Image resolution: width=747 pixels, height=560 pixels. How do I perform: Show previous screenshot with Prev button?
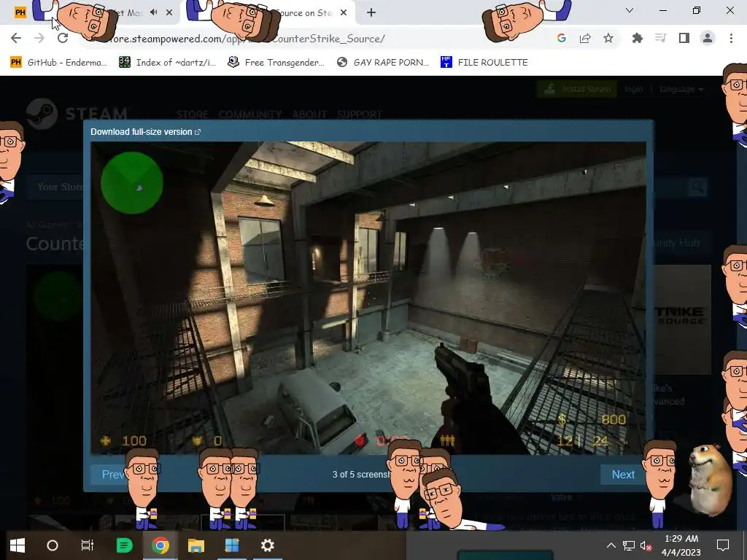click(x=113, y=475)
